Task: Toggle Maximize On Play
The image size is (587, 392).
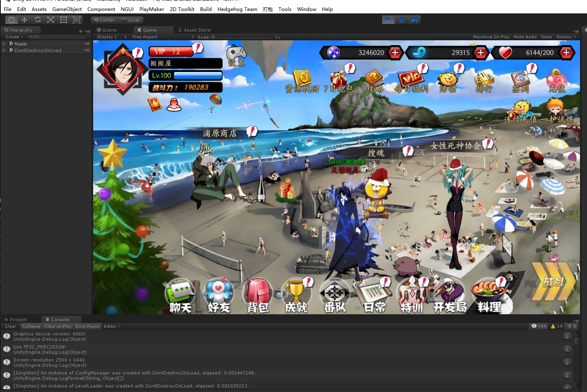Action: point(491,37)
